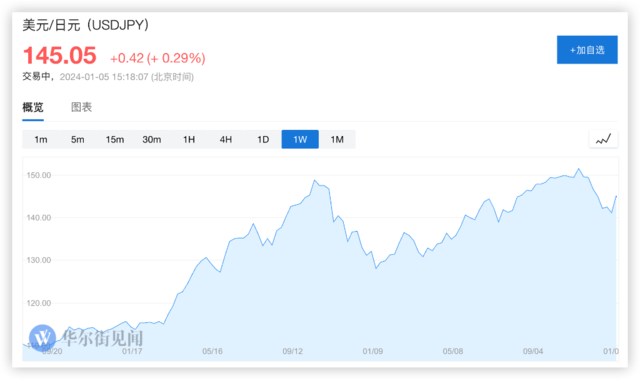
Task: Click the +0.42 (+0.29%) change value
Action: [158, 58]
